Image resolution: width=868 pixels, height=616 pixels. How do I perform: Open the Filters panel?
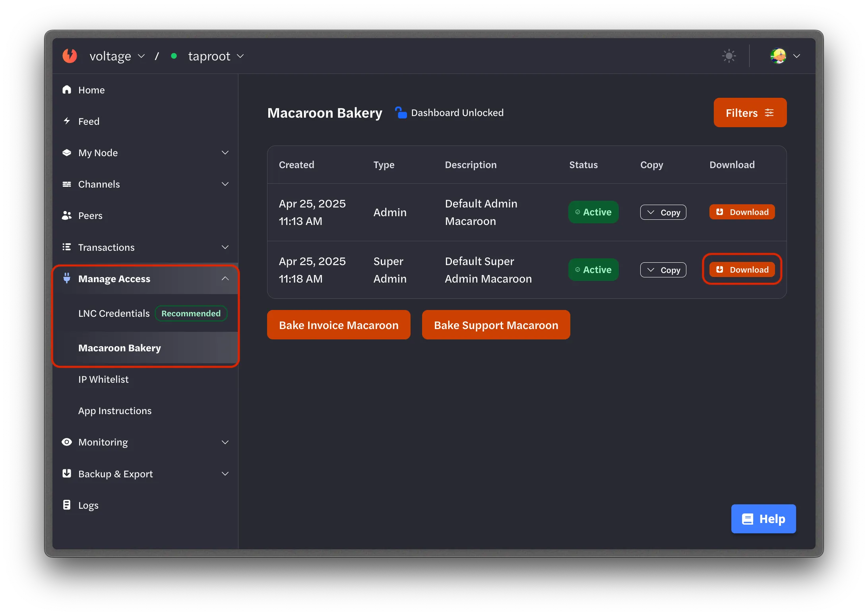coord(750,112)
